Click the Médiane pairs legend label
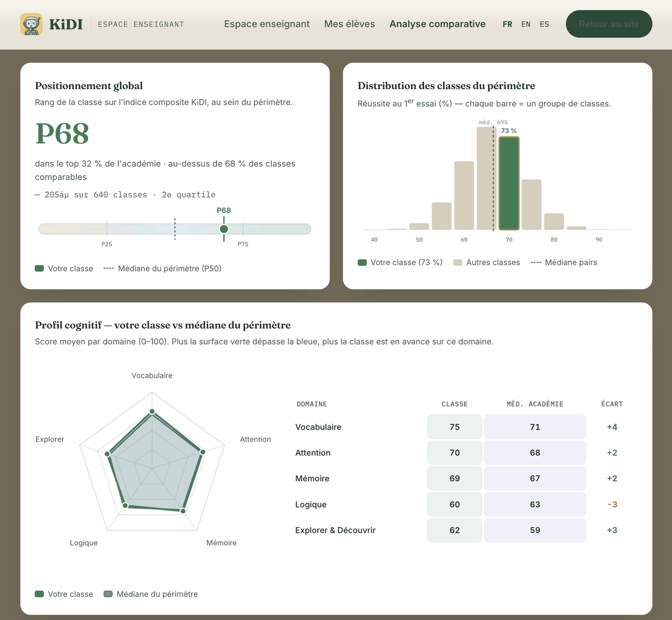 pos(571,263)
